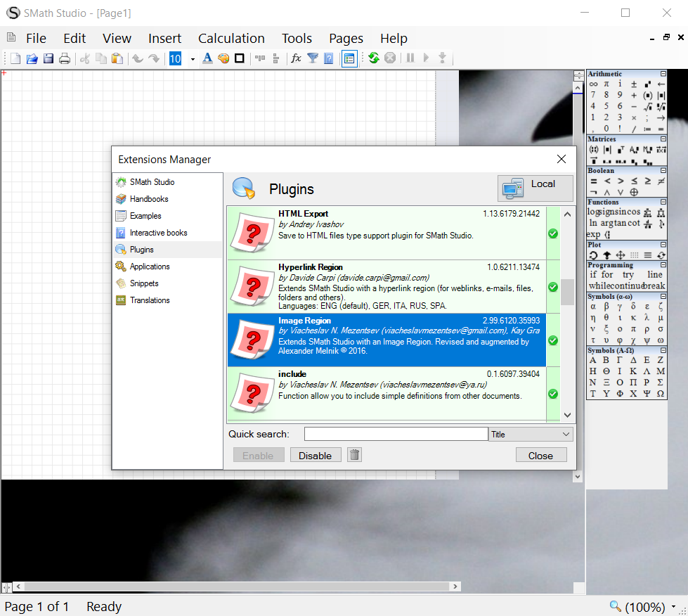This screenshot has height=616, width=688.
Task: Click the Local source button
Action: 536,188
